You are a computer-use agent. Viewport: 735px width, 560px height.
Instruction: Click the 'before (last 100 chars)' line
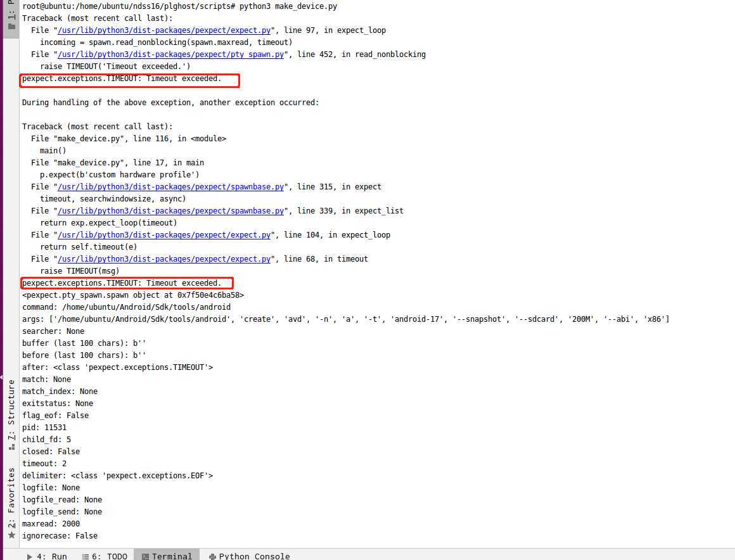[84, 355]
